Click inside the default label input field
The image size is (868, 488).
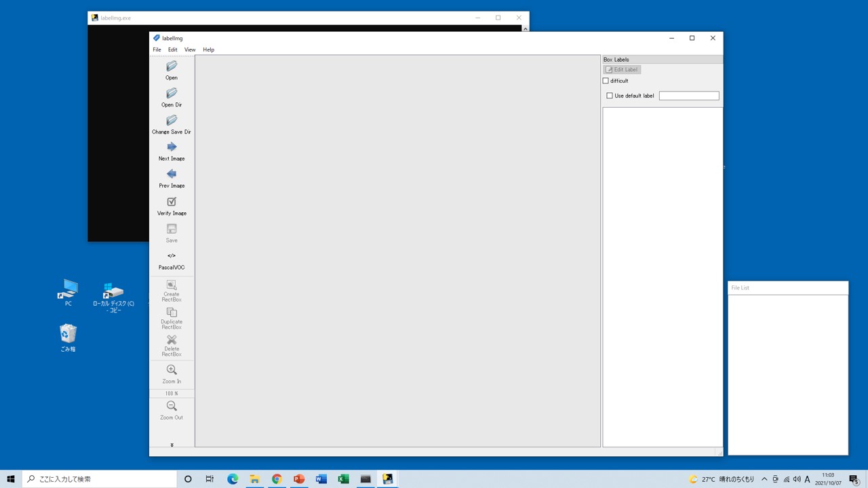click(689, 96)
